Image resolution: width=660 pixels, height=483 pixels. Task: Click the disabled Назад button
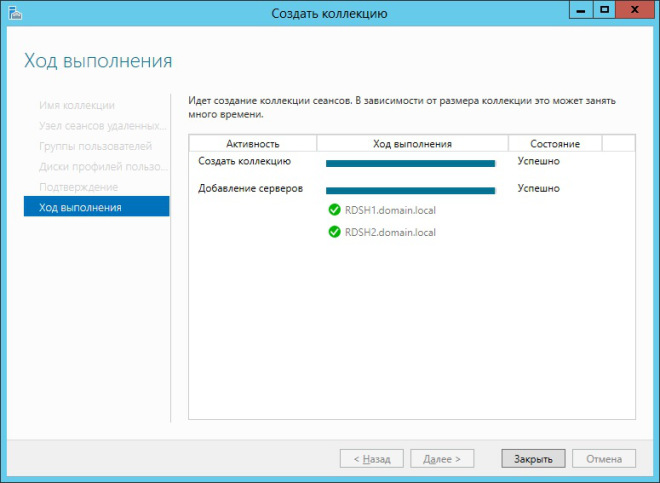pyautogui.click(x=371, y=459)
